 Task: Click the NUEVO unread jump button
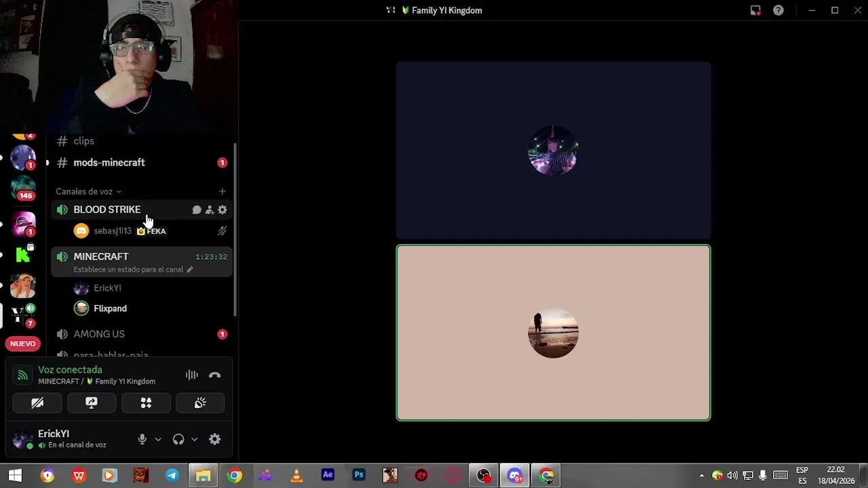pos(22,344)
